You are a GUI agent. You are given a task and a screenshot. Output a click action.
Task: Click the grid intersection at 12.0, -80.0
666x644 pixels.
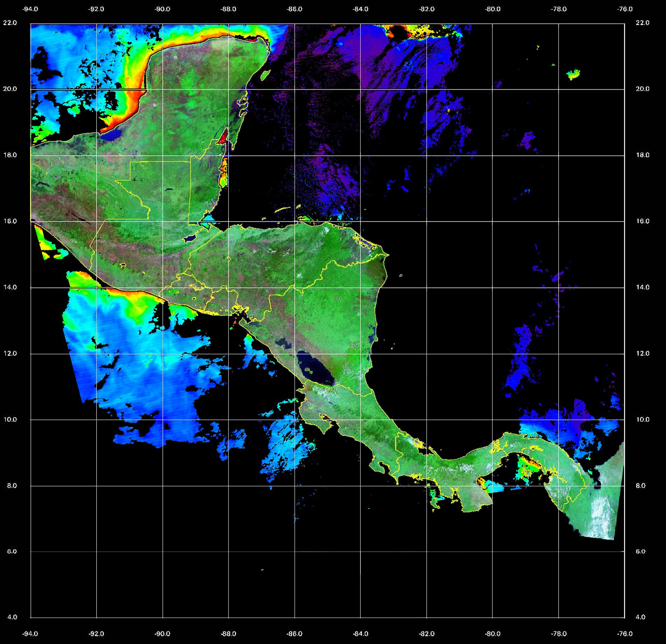[x=492, y=354]
